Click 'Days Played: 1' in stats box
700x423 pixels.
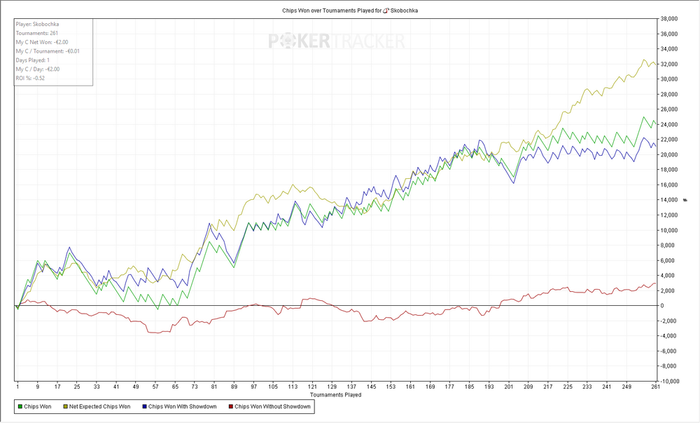click(x=33, y=60)
